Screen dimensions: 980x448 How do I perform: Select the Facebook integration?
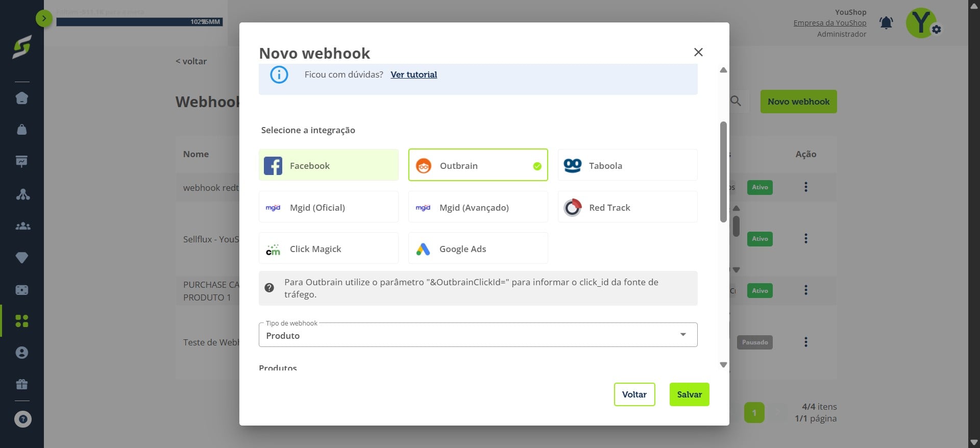328,165
